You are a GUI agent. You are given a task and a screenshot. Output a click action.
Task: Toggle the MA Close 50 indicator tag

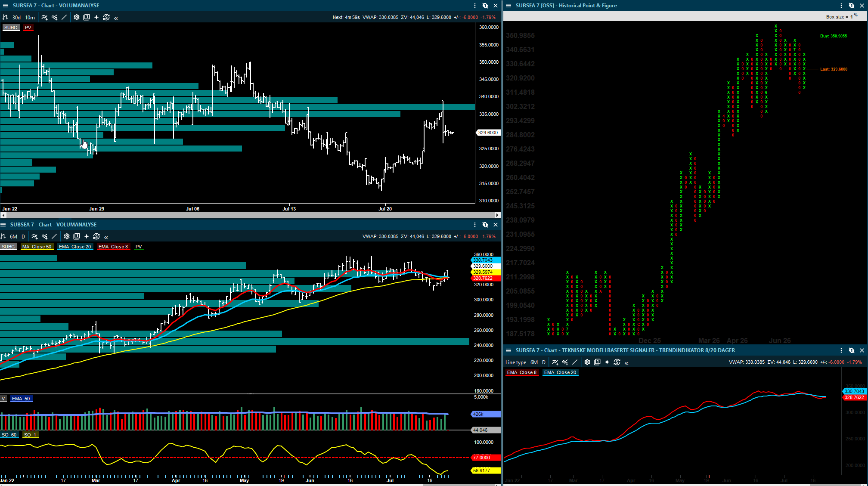[x=37, y=247]
